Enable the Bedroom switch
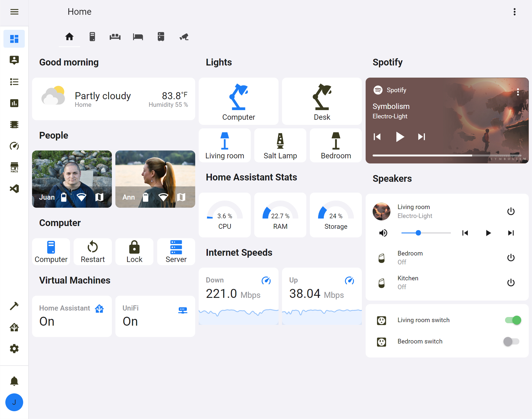Image resolution: width=532 pixels, height=419 pixels. [x=511, y=342]
